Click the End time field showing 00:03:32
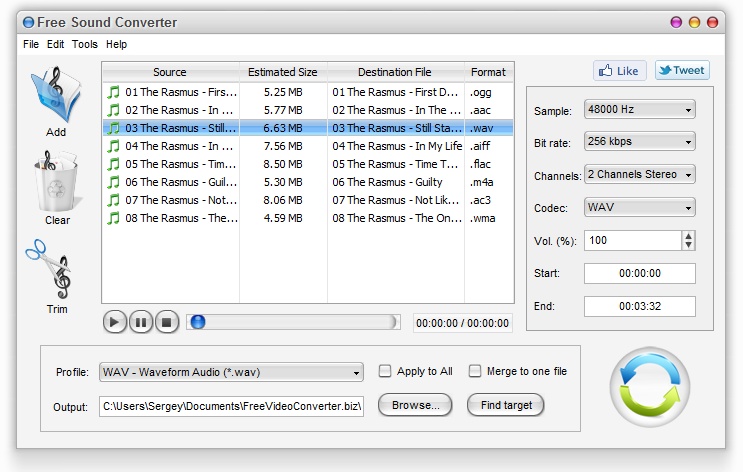The width and height of the screenshot is (743, 472). click(x=640, y=306)
